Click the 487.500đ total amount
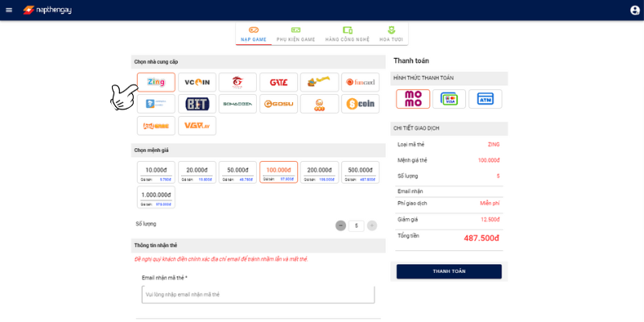Image resolution: width=644 pixels, height=322 pixels. 481,238
